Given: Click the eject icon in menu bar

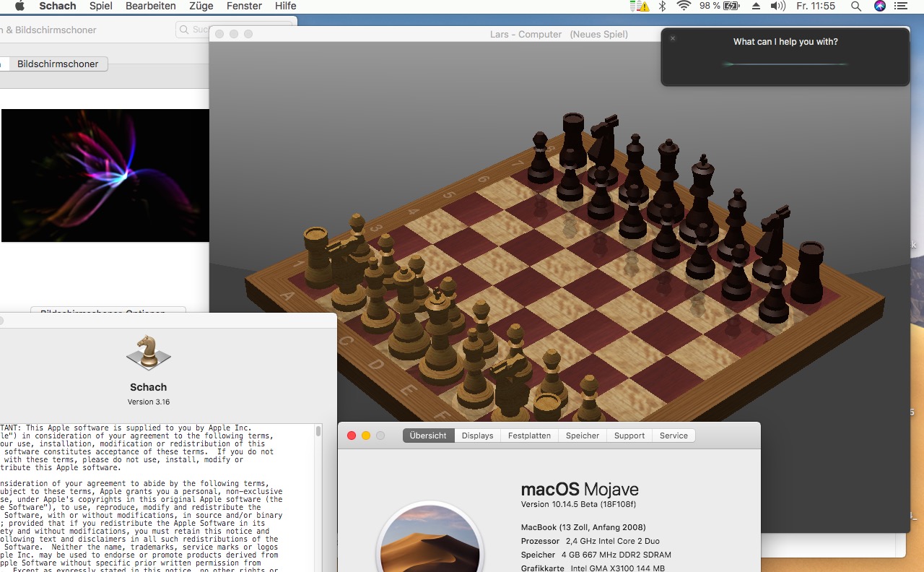Looking at the screenshot, I should pyautogui.click(x=756, y=6).
